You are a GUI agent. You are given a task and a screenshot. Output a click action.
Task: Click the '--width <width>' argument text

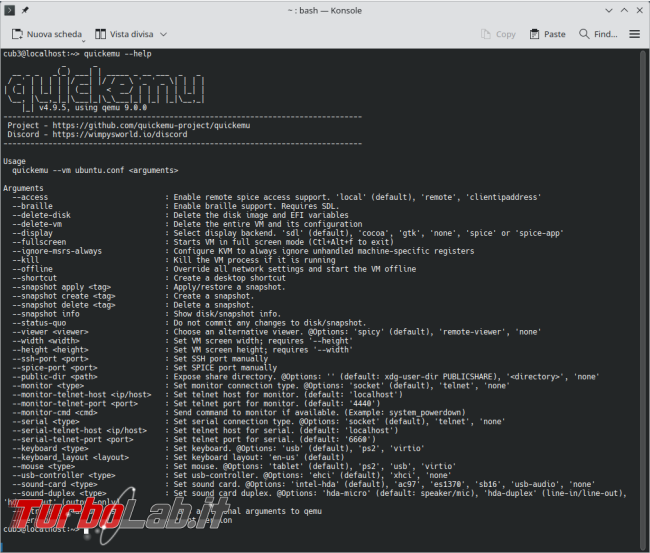pos(46,341)
